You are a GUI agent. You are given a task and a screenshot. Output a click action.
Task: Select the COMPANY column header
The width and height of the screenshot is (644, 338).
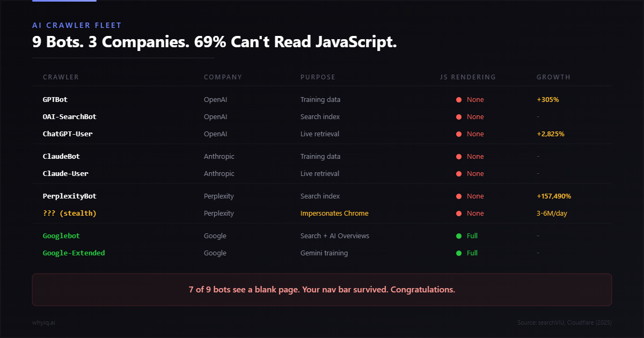click(223, 77)
